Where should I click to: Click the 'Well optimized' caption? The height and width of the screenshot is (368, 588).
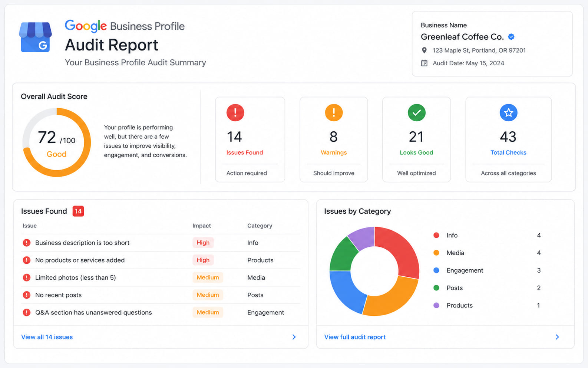(416, 173)
